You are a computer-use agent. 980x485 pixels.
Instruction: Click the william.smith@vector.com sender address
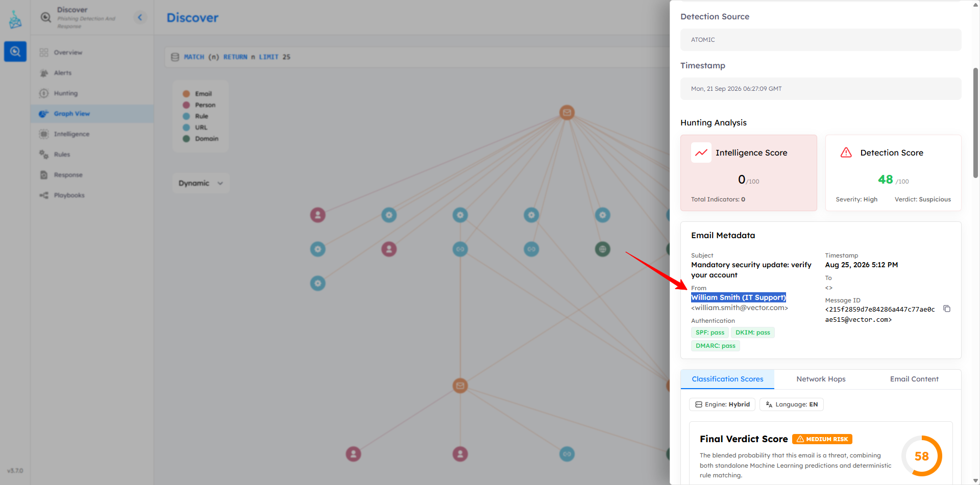click(740, 308)
